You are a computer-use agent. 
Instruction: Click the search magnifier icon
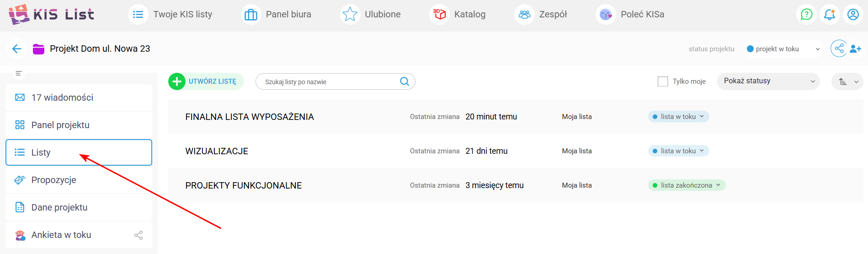coord(405,81)
